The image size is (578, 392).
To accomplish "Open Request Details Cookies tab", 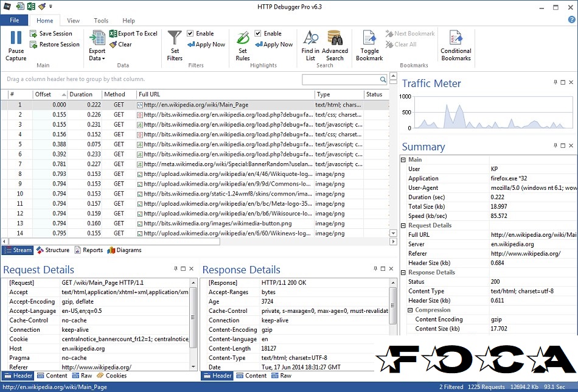I will pos(112,376).
